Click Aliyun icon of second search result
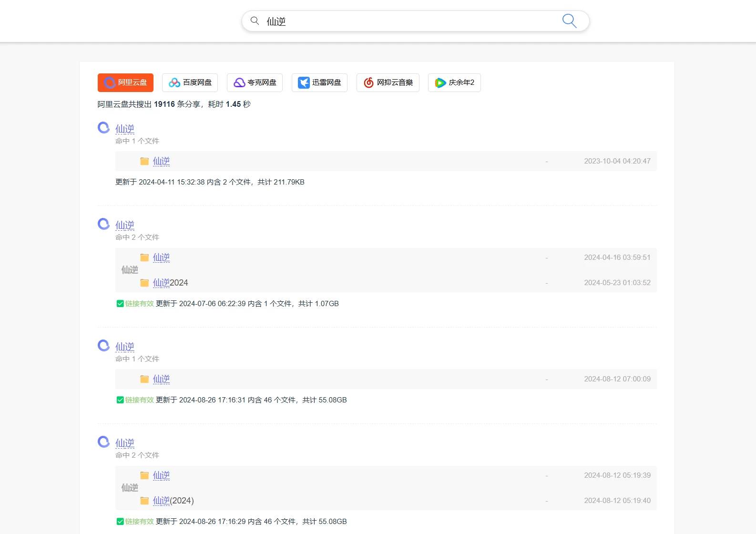The width and height of the screenshot is (756, 534). (x=103, y=224)
